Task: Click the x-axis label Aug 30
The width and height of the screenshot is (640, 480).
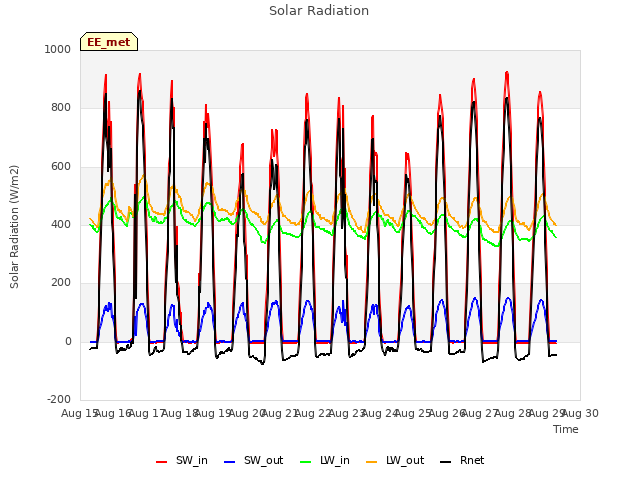Action: coord(580,413)
